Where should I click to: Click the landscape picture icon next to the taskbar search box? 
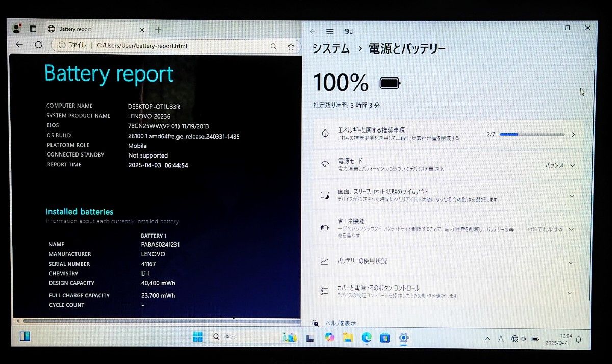click(289, 337)
